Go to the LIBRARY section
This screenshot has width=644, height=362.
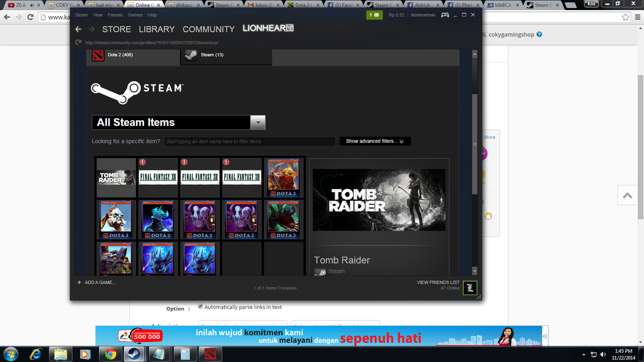157,29
